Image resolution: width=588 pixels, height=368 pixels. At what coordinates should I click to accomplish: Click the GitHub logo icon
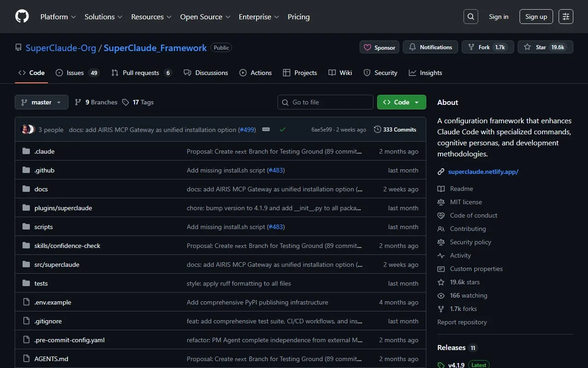click(x=22, y=17)
